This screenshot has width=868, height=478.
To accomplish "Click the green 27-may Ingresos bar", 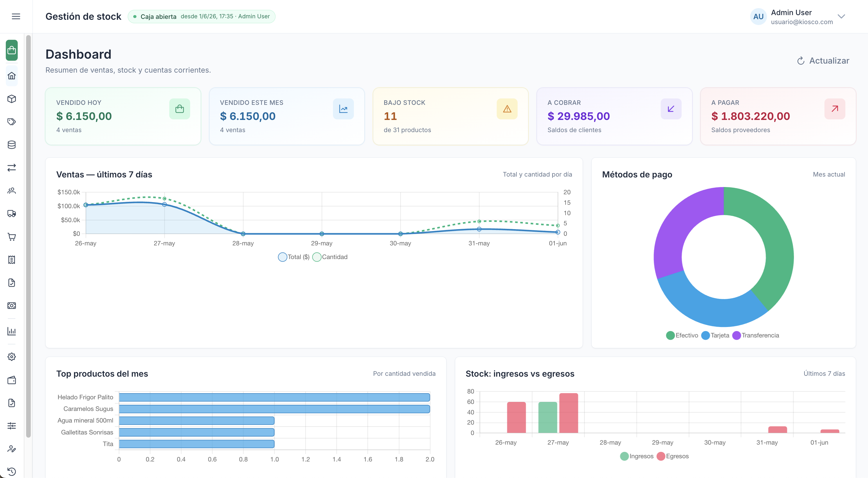I will (x=548, y=417).
